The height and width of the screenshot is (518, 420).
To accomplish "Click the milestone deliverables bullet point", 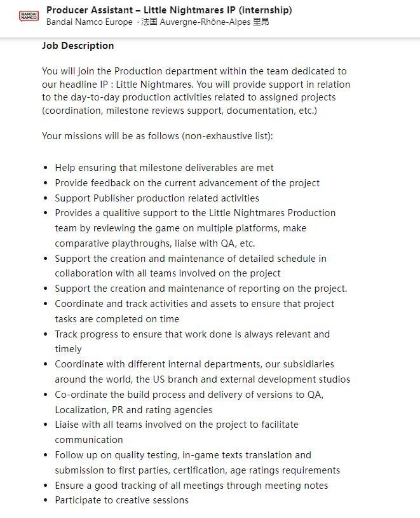I will coord(164,168).
